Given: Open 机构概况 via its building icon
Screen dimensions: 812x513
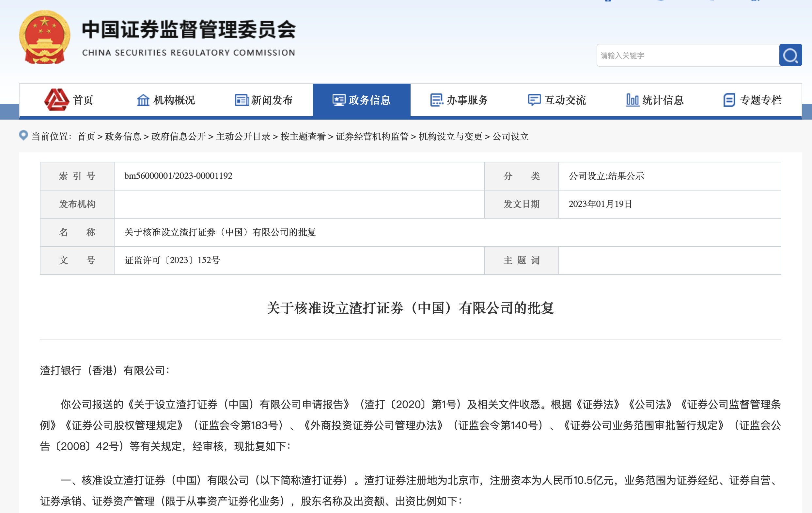Looking at the screenshot, I should click(x=143, y=100).
